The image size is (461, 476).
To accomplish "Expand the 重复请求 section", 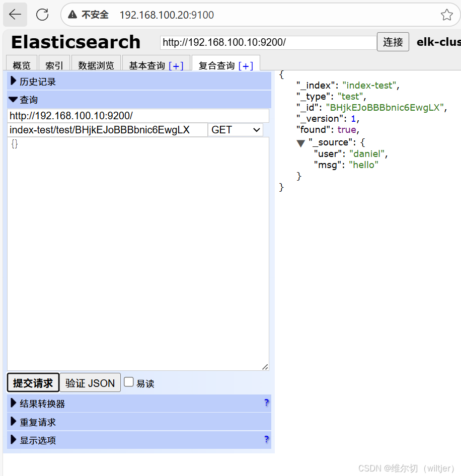I will (139, 422).
